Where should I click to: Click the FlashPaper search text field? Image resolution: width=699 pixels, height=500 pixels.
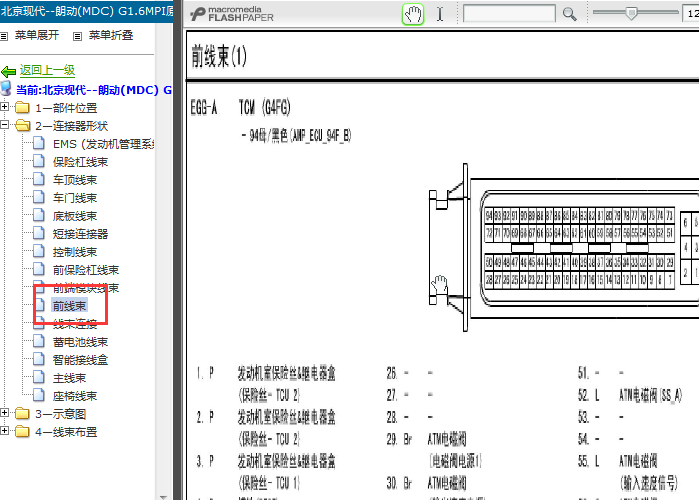pos(509,13)
